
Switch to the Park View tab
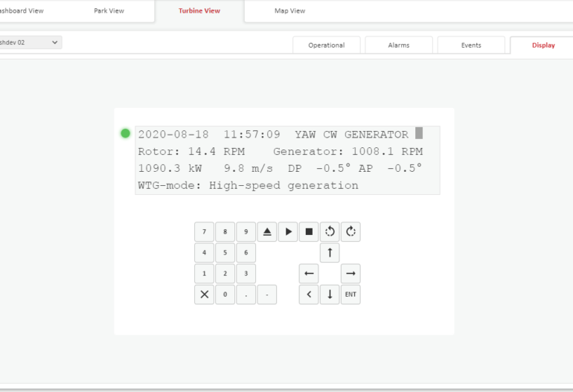(109, 11)
